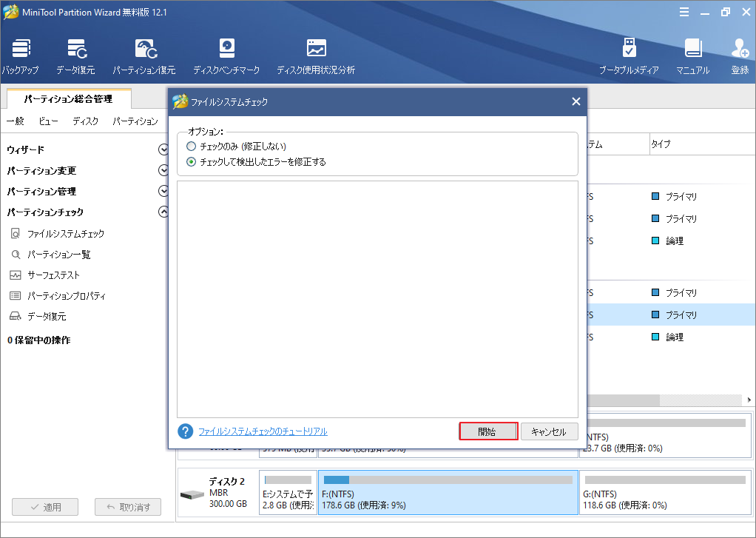Click the 取り消す button

point(128,507)
